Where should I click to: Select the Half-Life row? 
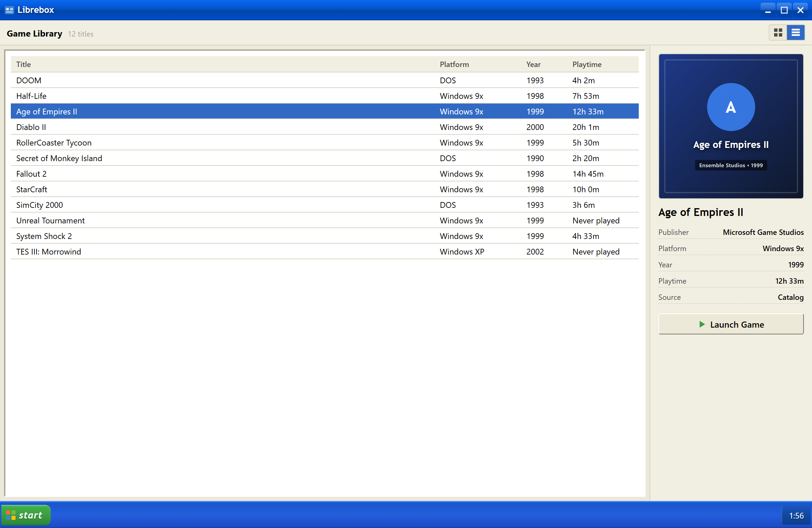point(324,96)
